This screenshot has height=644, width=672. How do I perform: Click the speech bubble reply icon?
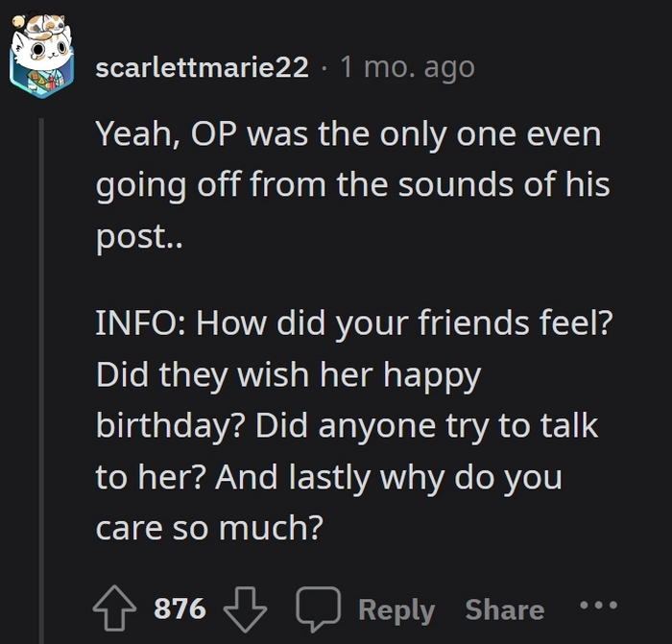pyautogui.click(x=318, y=608)
